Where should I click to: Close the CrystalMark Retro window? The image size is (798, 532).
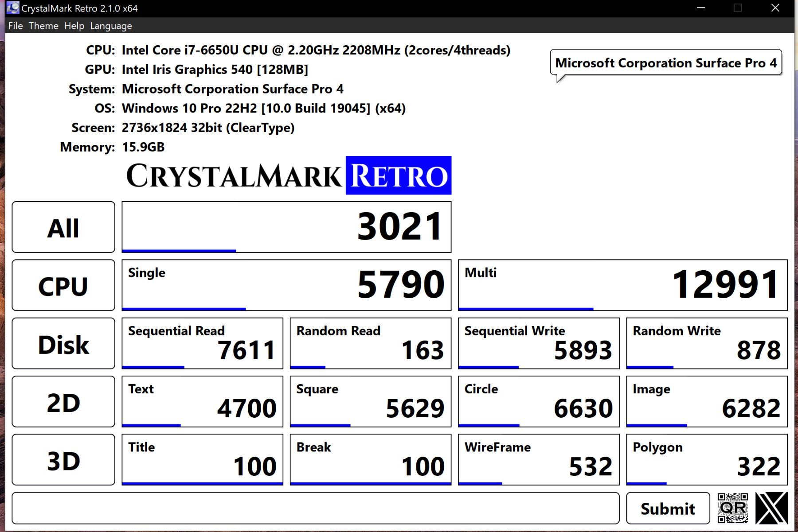[x=775, y=8]
